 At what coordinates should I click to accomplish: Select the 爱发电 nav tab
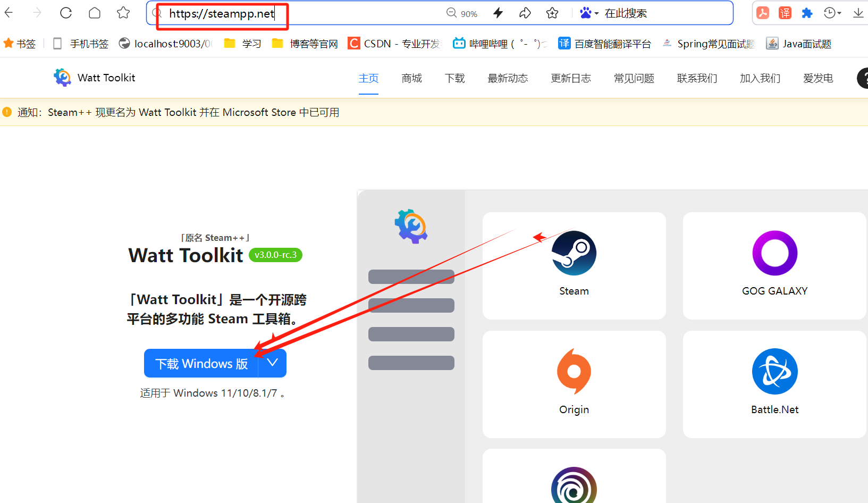818,78
